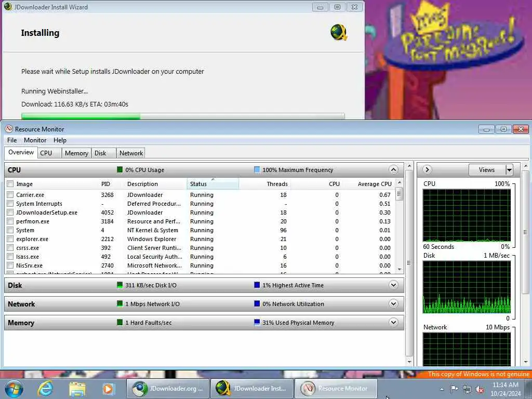Click the green Hard Faults indicator square
The image size is (532, 399).
pos(120,322)
